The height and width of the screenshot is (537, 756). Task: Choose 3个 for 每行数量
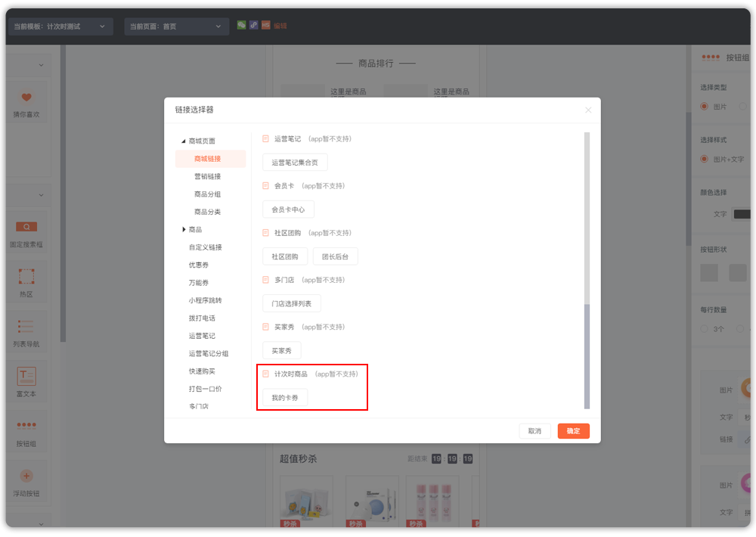pyautogui.click(x=705, y=329)
